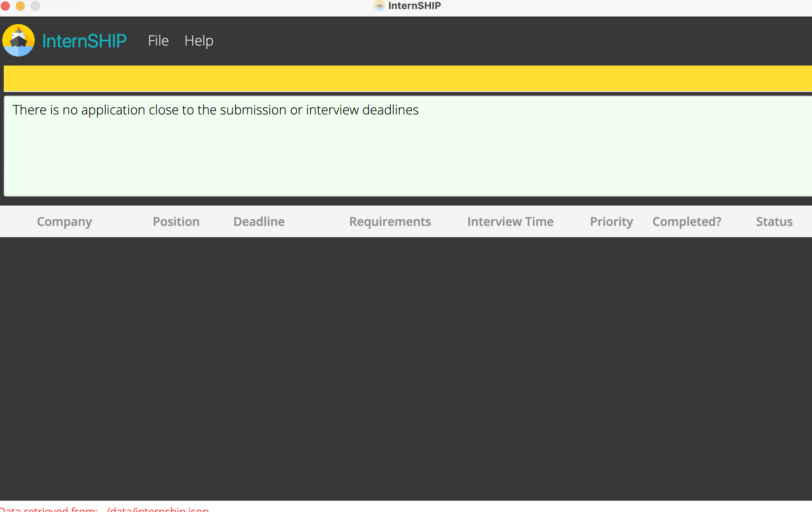Click the InternSHIP ship logo icon
This screenshot has width=812, height=512.
pyautogui.click(x=18, y=40)
